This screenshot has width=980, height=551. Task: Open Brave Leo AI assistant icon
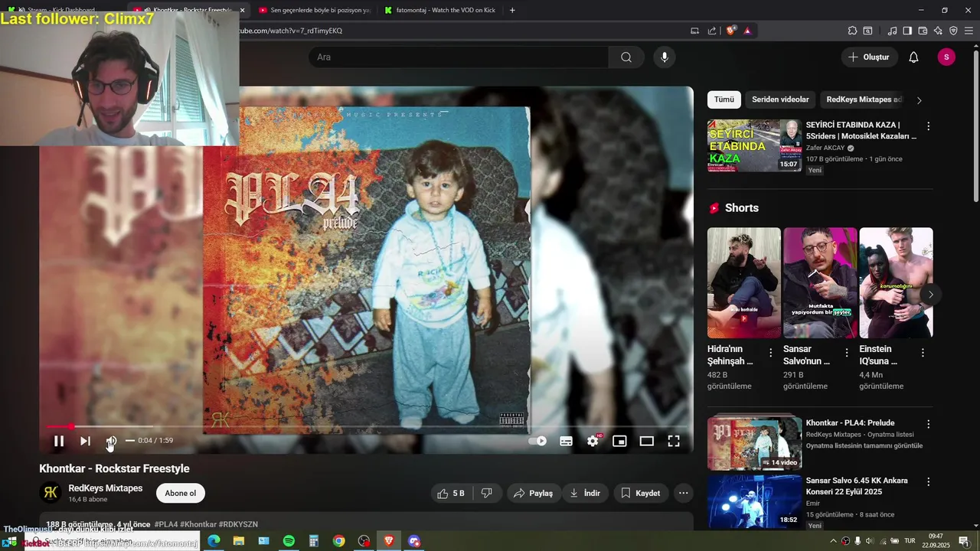[x=938, y=31]
